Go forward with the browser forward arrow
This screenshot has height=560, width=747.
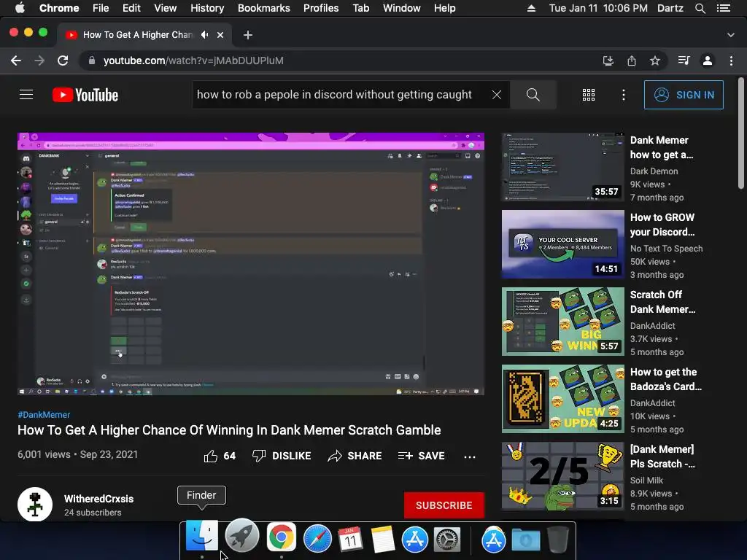39,61
